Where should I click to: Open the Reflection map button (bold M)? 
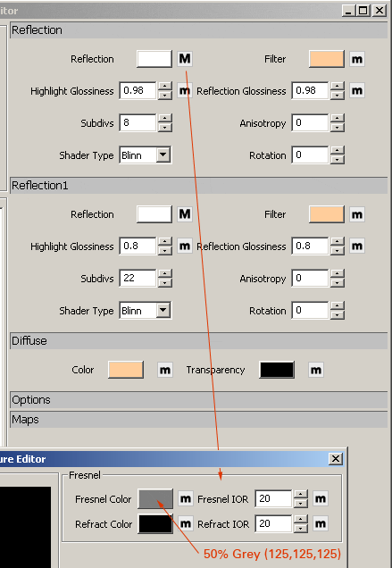[x=185, y=59]
